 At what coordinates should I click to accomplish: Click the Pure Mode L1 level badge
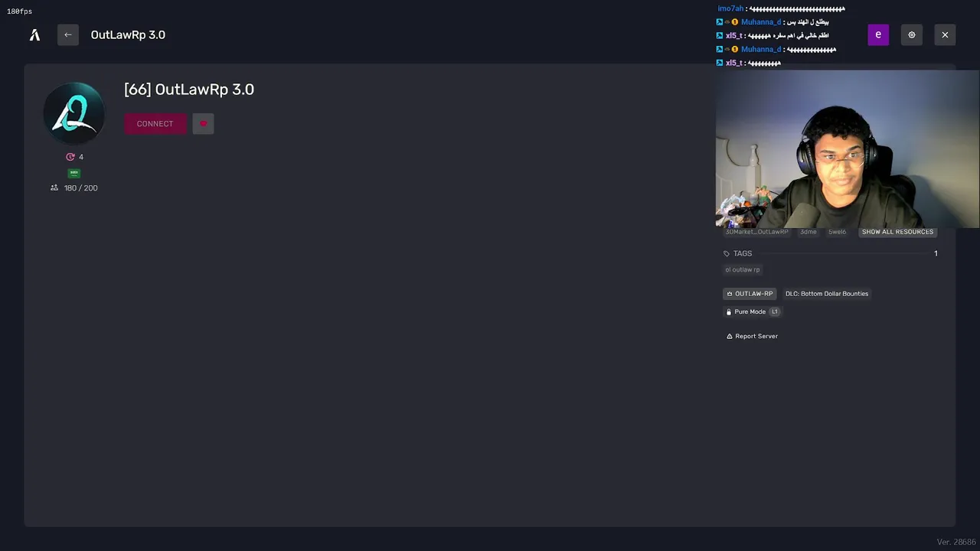(x=775, y=312)
